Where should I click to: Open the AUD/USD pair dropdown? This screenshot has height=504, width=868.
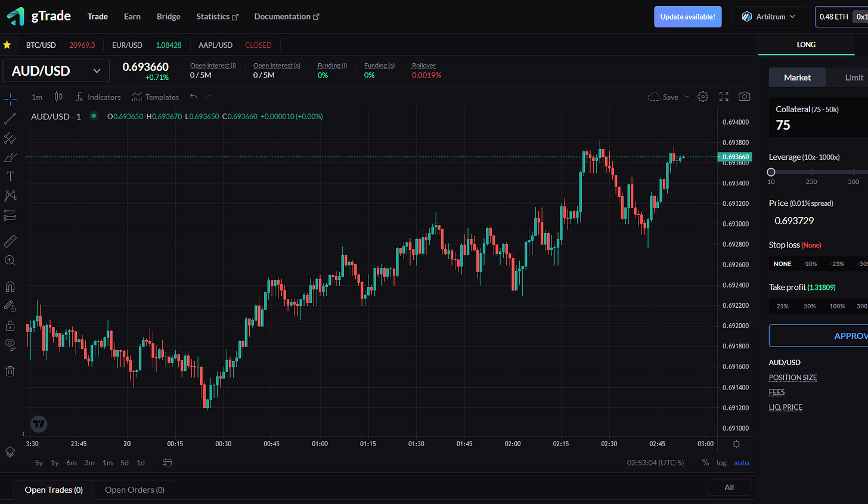[x=56, y=70]
